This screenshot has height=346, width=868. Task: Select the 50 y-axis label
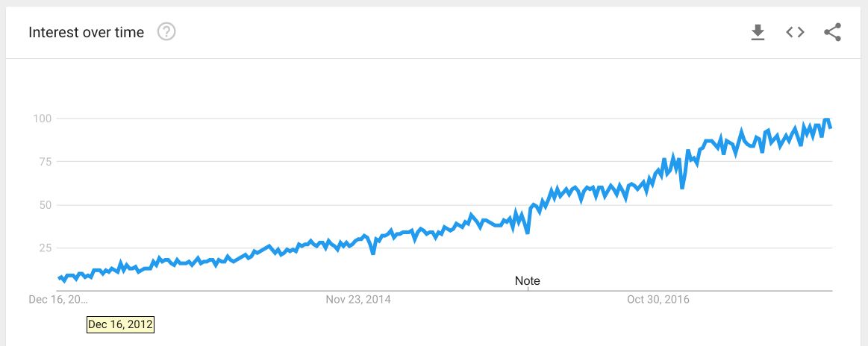[x=43, y=205]
